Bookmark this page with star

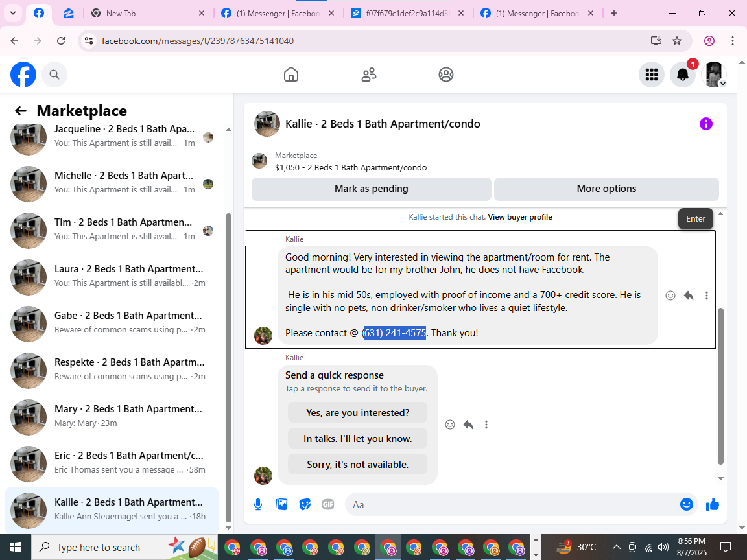(677, 41)
